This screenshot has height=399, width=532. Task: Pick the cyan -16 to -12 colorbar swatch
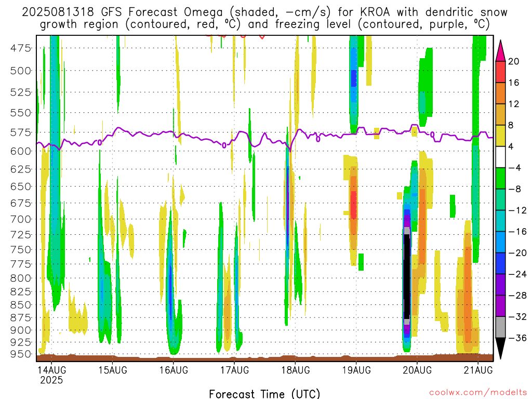[x=500, y=221]
